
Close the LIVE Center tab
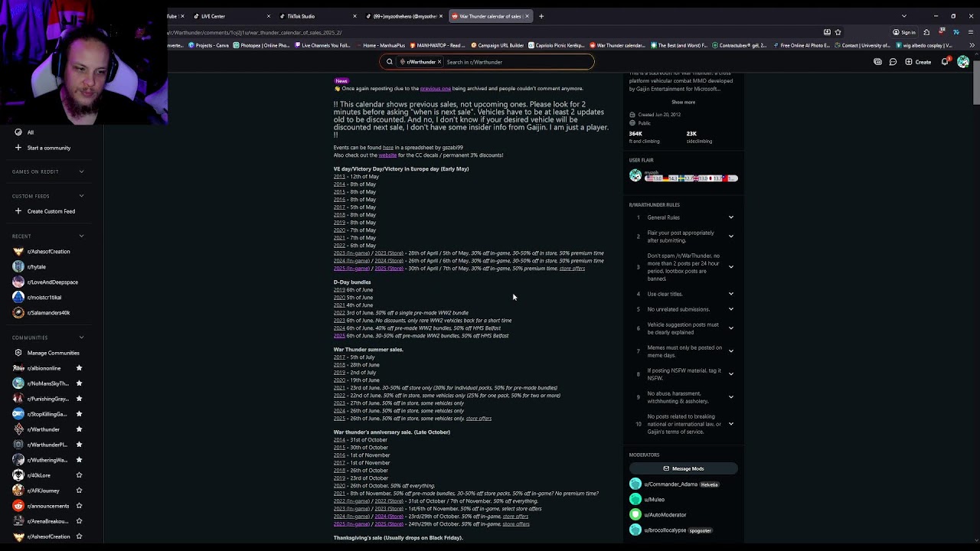268,16
